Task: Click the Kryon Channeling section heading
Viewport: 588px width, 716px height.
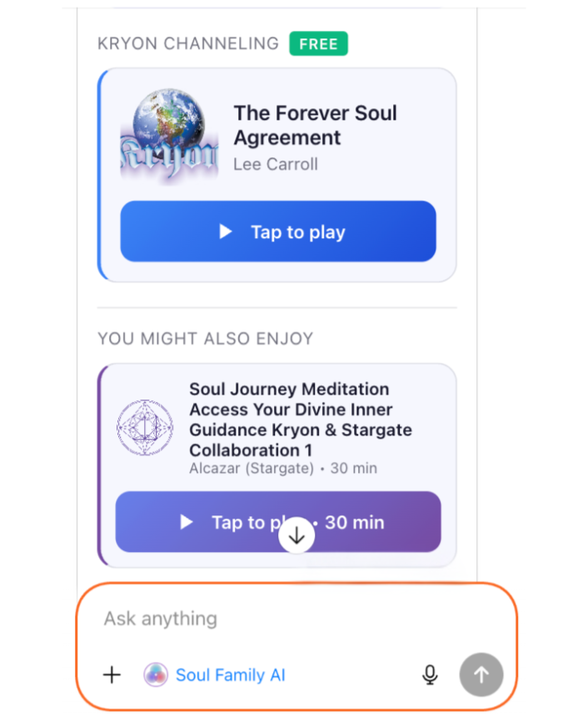Action: (x=188, y=44)
